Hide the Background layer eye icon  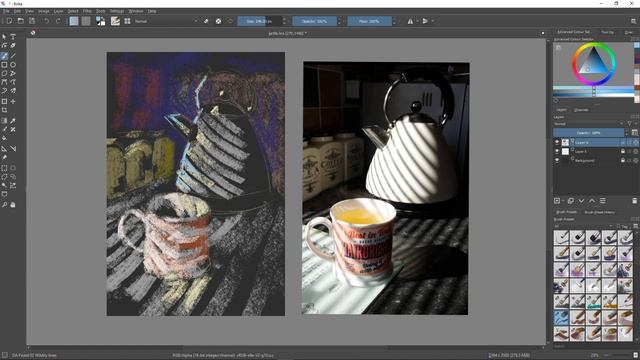pos(557,160)
